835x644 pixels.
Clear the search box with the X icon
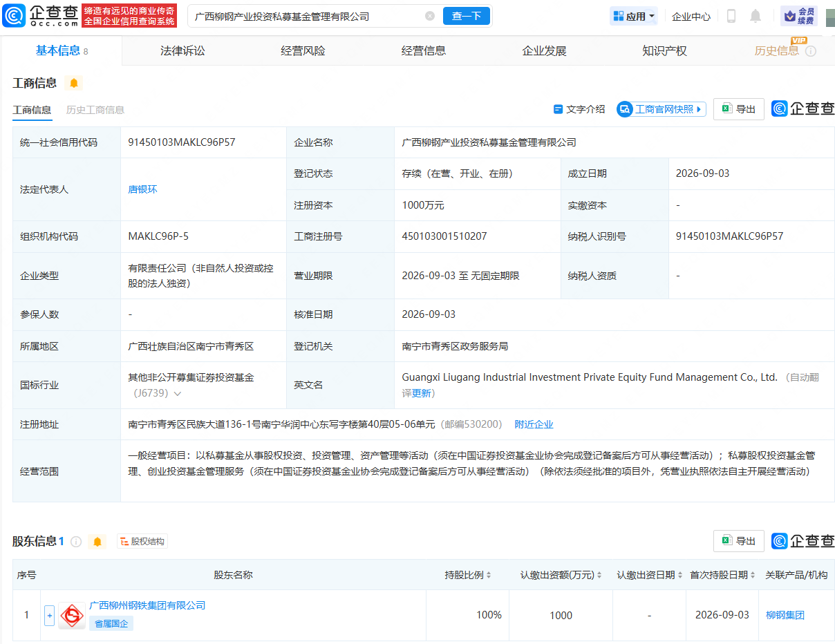pyautogui.click(x=430, y=16)
